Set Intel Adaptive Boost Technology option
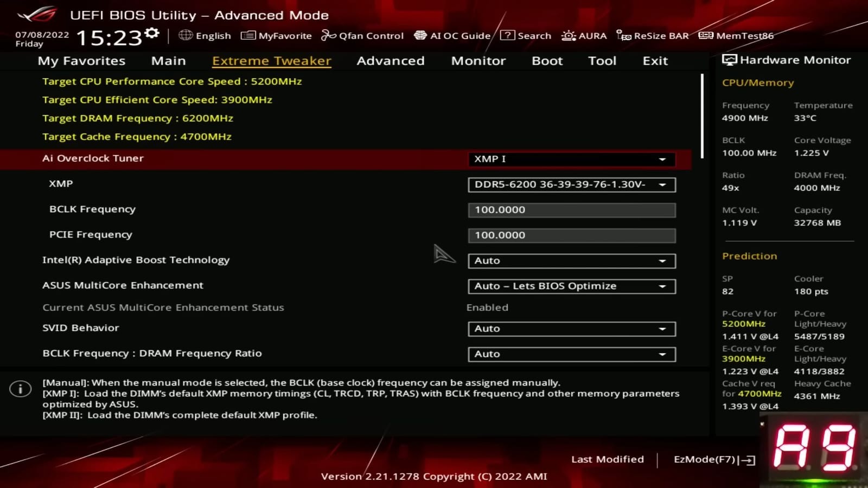This screenshot has height=488, width=868. 571,261
